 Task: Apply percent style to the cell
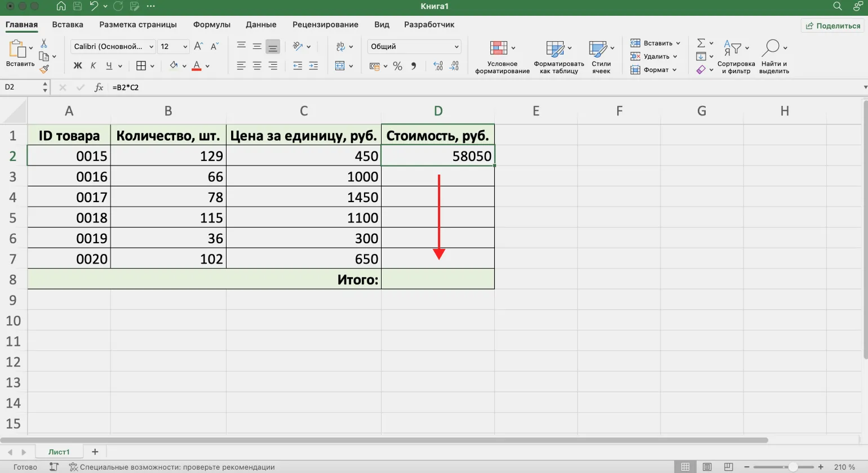coord(397,66)
